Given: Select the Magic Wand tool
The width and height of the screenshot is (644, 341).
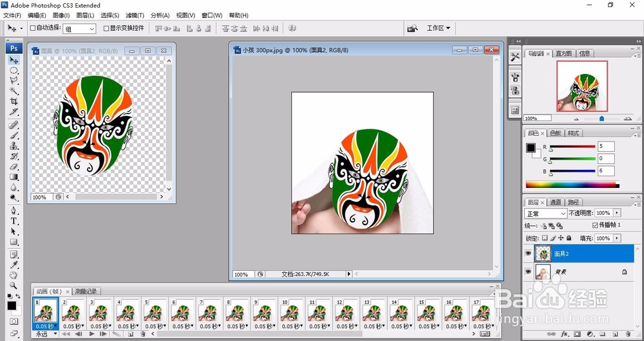Looking at the screenshot, I should click(x=14, y=91).
